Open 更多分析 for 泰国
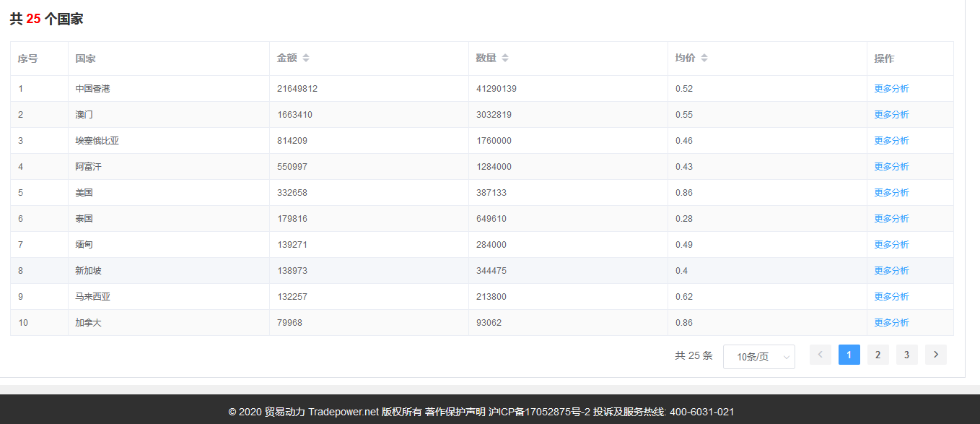 (x=892, y=218)
